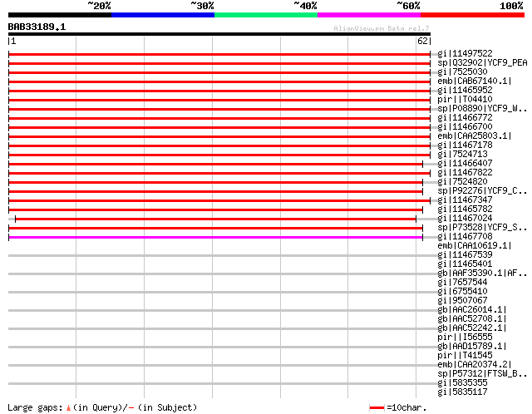Click the position label 62

pos(422,41)
